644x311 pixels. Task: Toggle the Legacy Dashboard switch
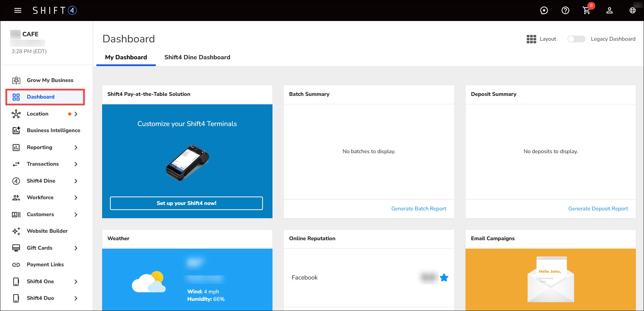(576, 39)
